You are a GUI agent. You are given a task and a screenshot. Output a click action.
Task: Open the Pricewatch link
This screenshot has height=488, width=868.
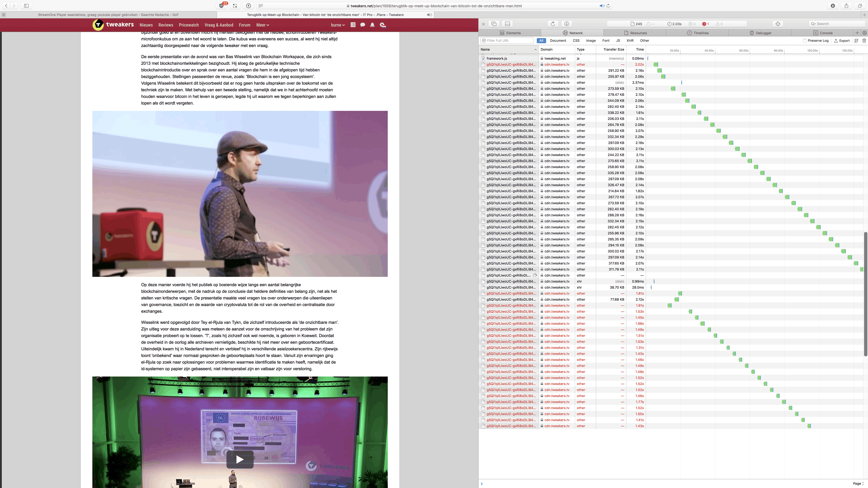[189, 25]
